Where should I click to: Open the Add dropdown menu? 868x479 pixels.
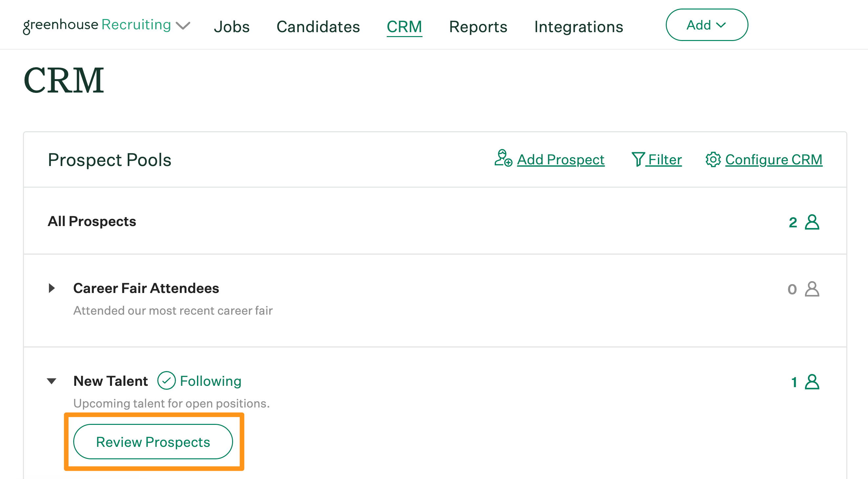tap(707, 25)
